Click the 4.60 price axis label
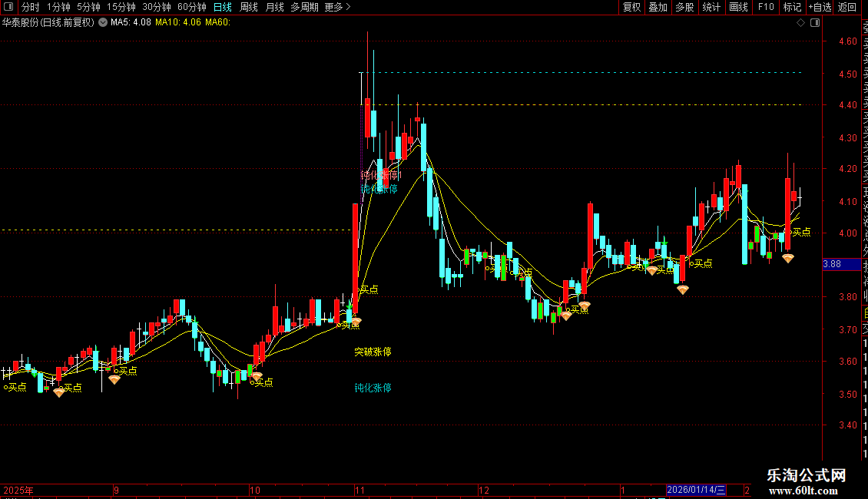Screen dimensions: 868x499 click(848, 41)
